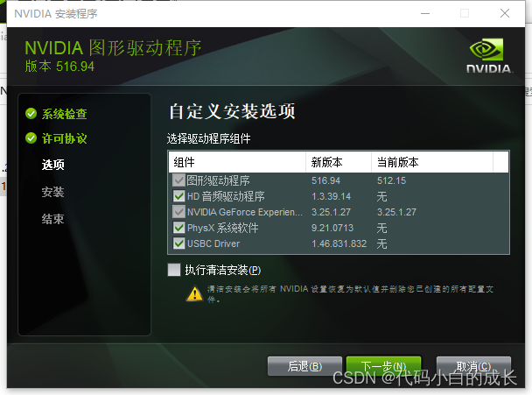Viewport: 532px width, 395px height.
Task: Click the 新版本 column header
Action: (339, 162)
